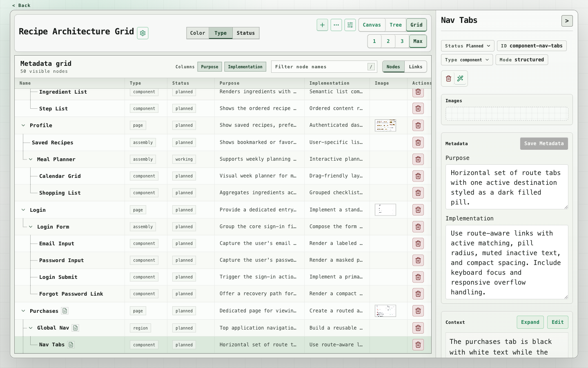Set depth level to Max
Viewport: 588px width, 368px height.
pos(418,41)
